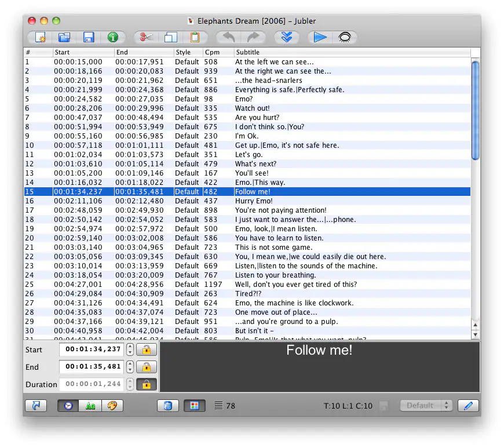The width and height of the screenshot is (504, 448).
Task: Toggle the palette color panel button
Action: (x=112, y=406)
